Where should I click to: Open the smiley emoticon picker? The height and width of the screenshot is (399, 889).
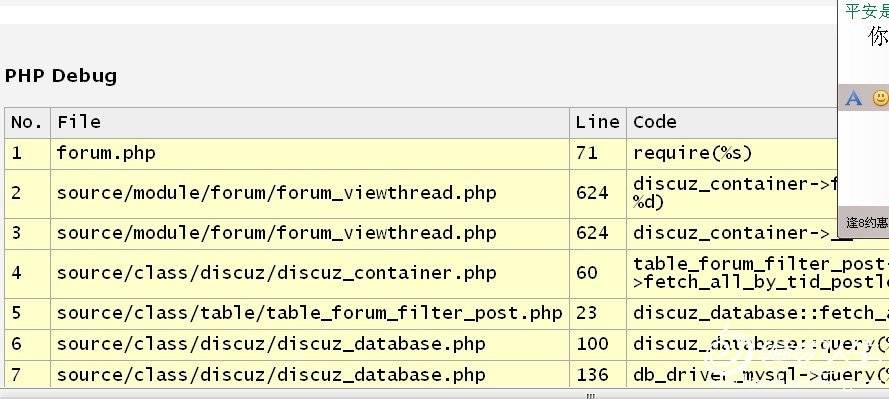click(880, 98)
